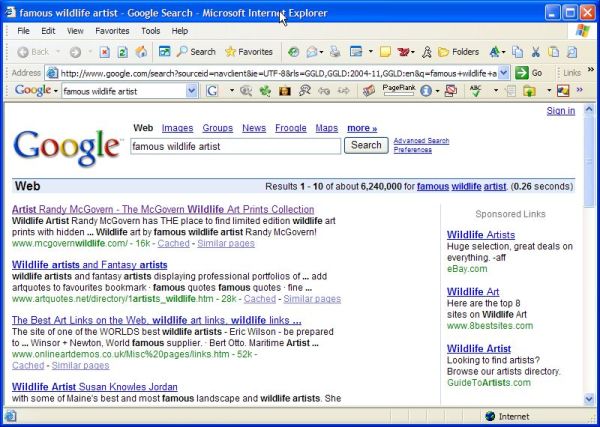600x427 pixels.
Task: Click the Paste clipboard icon
Action: (x=553, y=52)
